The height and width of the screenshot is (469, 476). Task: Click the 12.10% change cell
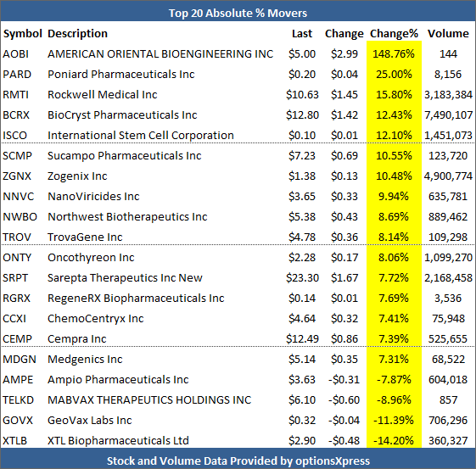tap(394, 135)
